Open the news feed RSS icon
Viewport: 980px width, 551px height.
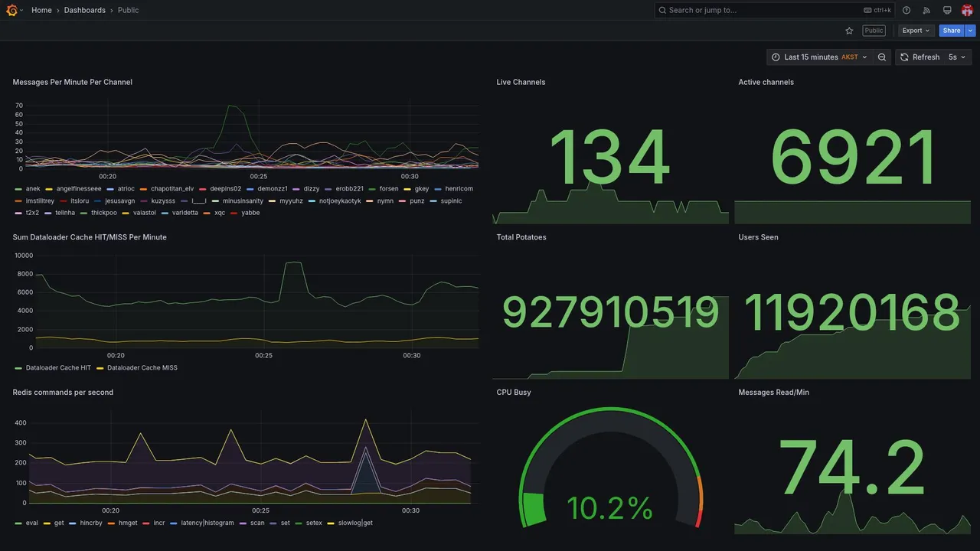click(x=926, y=10)
